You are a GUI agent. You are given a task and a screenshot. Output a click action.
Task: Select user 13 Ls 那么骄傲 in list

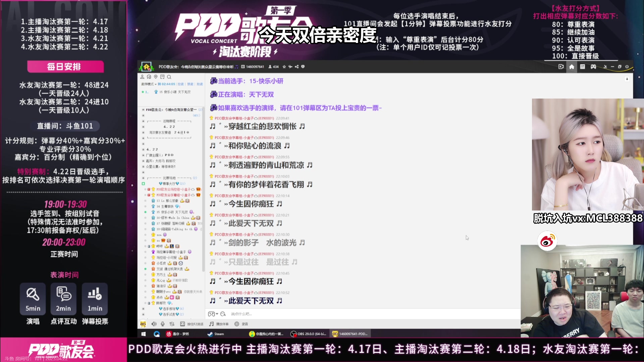click(171, 201)
